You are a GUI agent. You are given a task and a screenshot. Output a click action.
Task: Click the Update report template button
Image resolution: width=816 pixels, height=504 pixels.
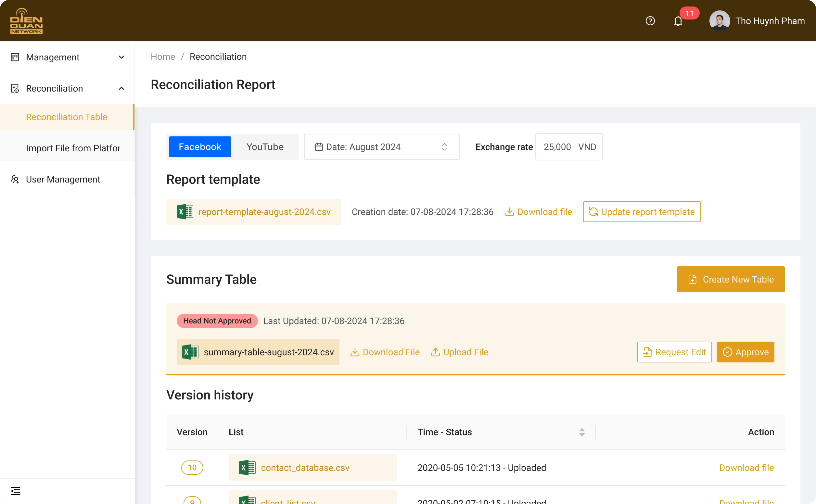tap(641, 212)
